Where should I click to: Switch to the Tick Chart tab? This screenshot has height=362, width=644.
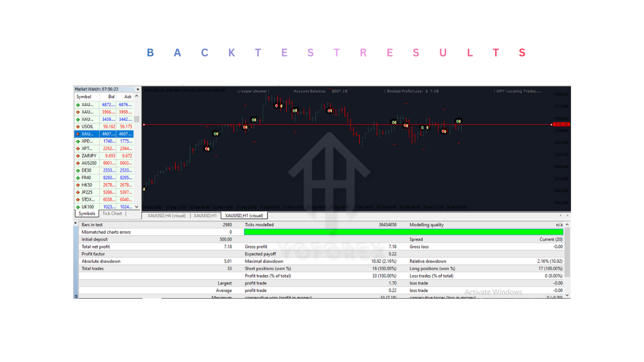coord(112,214)
